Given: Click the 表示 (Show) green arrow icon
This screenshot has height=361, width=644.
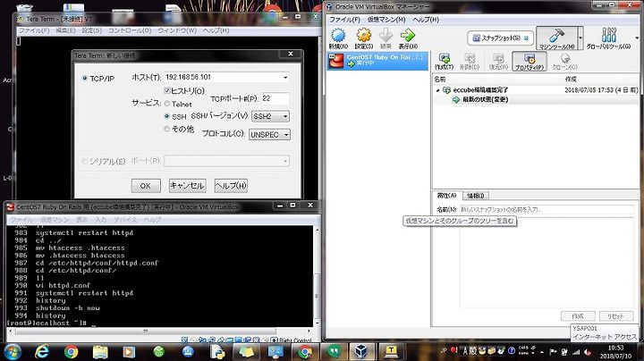Looking at the screenshot, I should click(x=408, y=38).
